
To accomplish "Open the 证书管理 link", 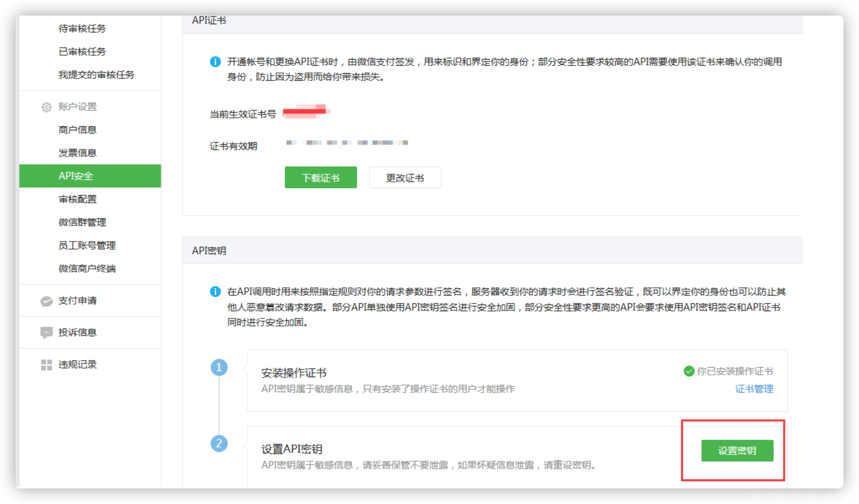I will pos(754,389).
